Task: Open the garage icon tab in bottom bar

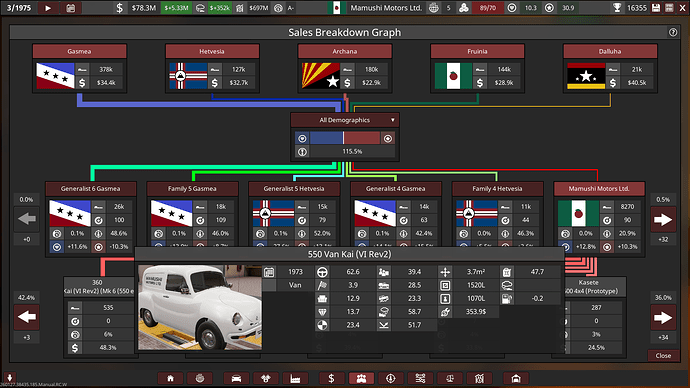Action: coord(516,378)
